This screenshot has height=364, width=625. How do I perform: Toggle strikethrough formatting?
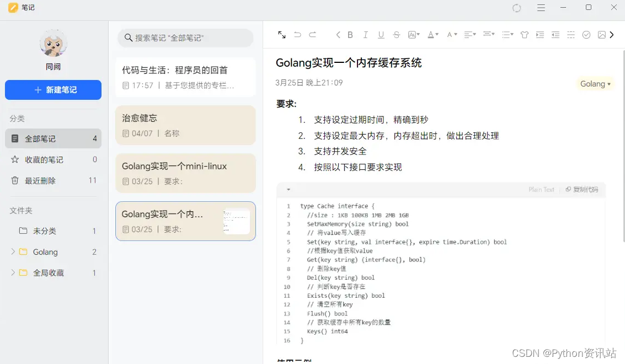[x=396, y=35]
